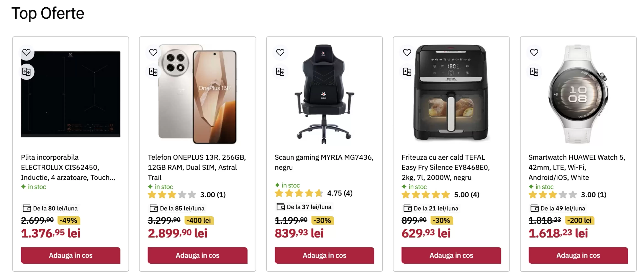Favorite the Tefal air fryer
The width and height of the screenshot is (644, 276).
[x=407, y=52]
